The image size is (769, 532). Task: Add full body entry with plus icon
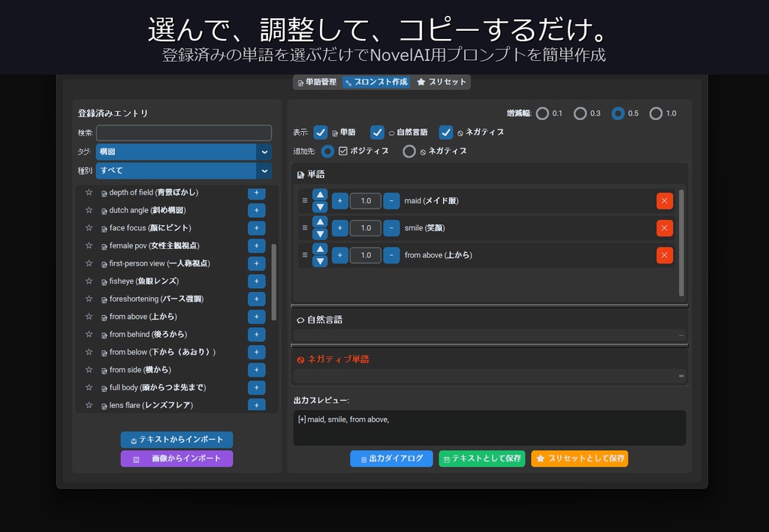point(256,387)
